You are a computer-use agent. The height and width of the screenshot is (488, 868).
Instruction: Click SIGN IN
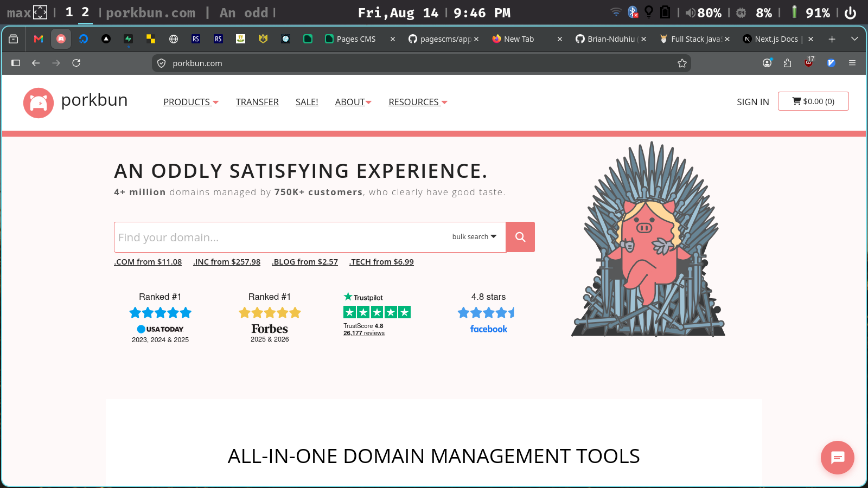(753, 102)
